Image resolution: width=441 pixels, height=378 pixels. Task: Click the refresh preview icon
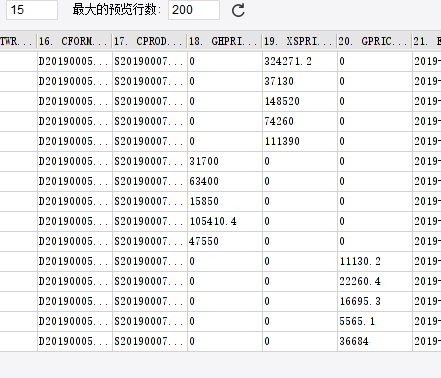coord(238,10)
